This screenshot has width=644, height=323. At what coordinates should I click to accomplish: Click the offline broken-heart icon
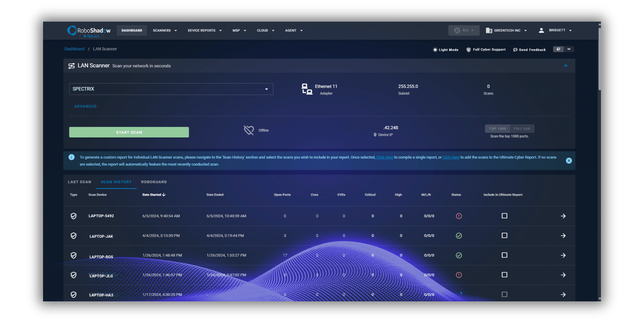click(x=249, y=130)
